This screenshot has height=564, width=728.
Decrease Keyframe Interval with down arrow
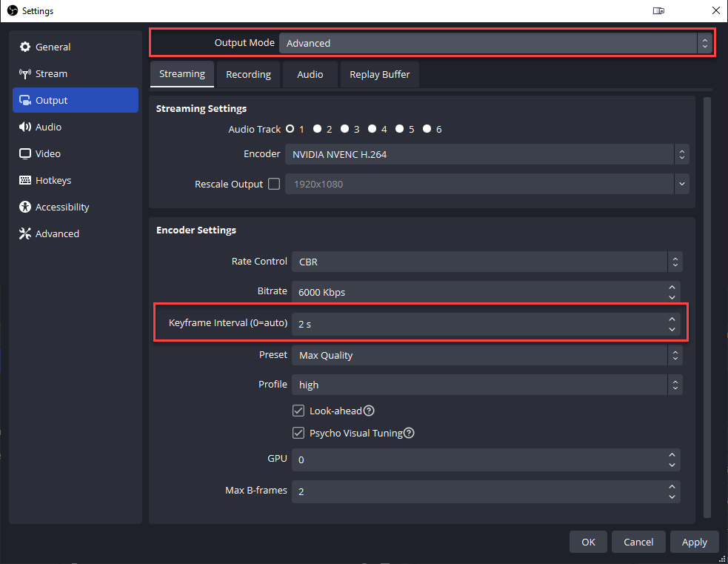(x=672, y=329)
